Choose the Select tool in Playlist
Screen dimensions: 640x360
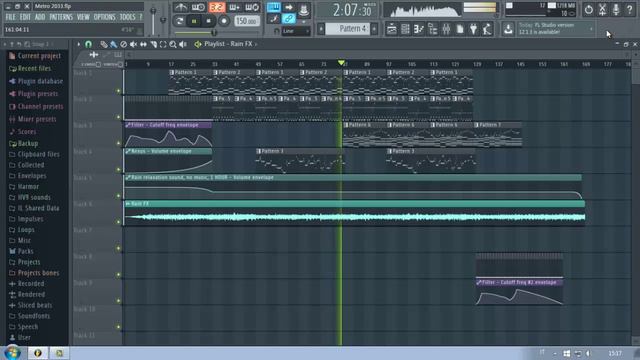[x=163, y=44]
